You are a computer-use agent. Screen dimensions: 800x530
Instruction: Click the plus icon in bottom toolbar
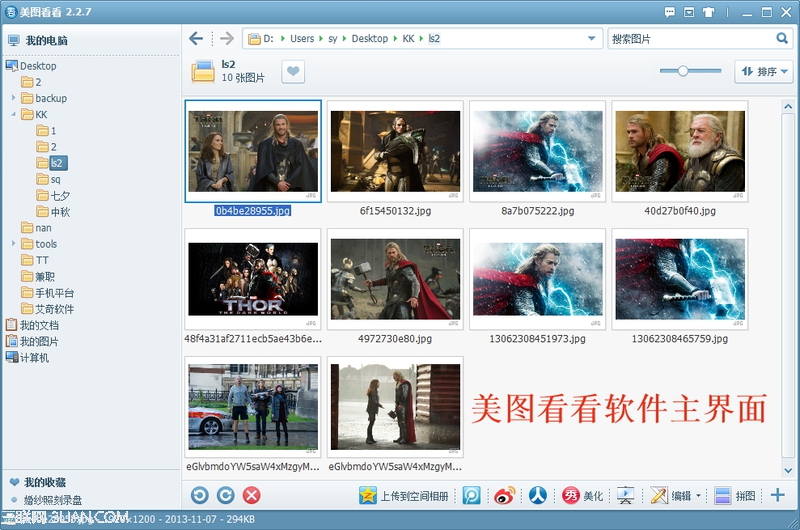778,495
